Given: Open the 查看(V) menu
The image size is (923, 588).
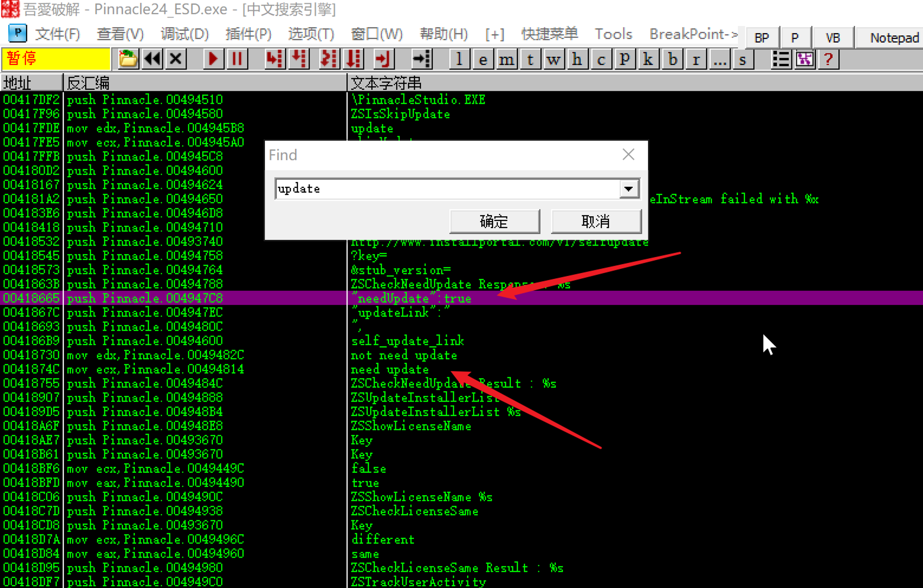Looking at the screenshot, I should click(x=120, y=34).
